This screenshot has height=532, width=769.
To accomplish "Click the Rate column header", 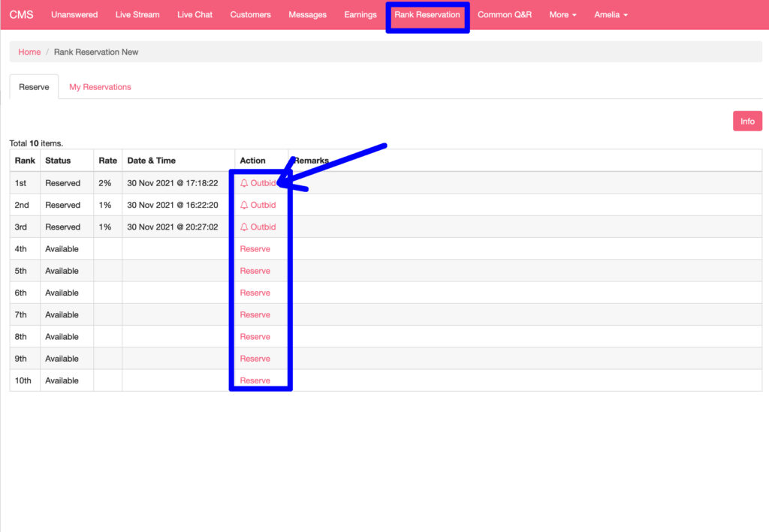I will tap(108, 161).
